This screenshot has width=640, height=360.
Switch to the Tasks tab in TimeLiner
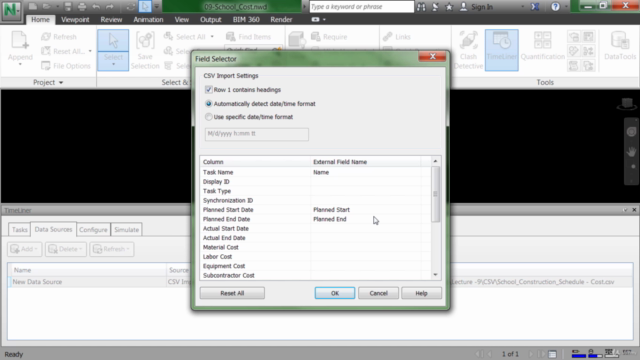[x=20, y=229]
